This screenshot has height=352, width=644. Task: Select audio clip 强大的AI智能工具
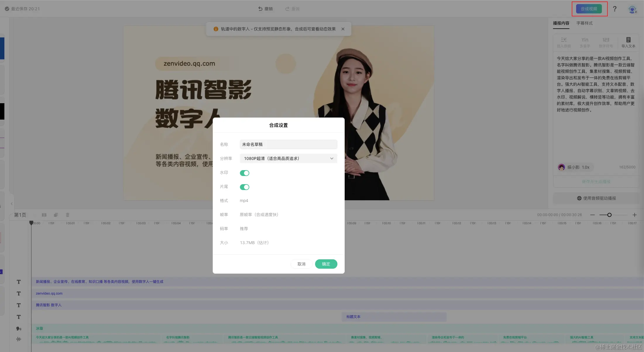point(595,339)
